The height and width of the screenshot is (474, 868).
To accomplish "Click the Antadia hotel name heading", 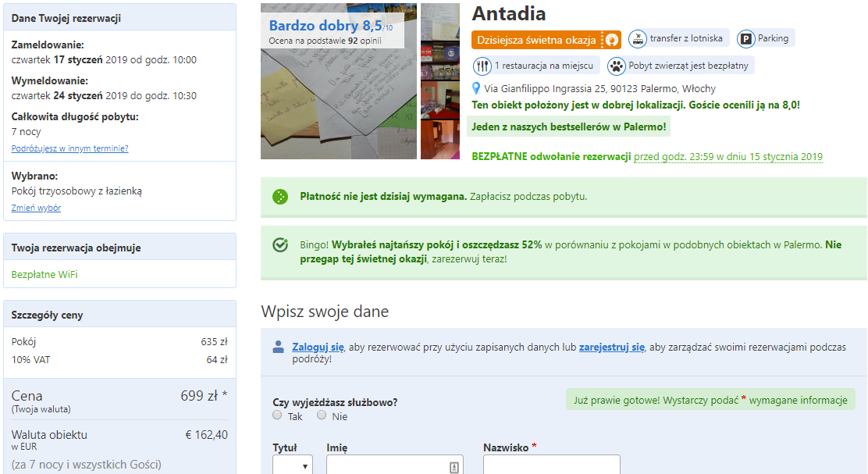I will (509, 14).
